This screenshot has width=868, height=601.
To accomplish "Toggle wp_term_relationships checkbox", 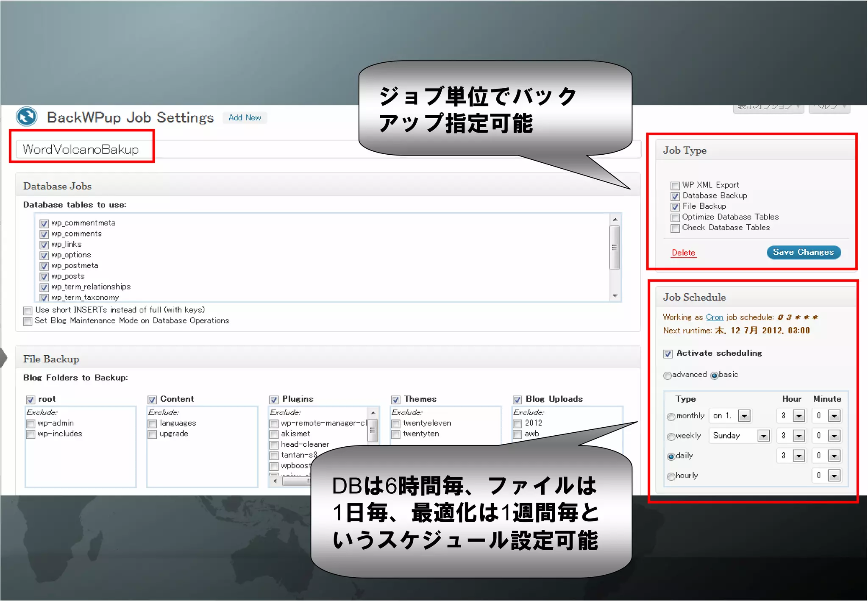I will click(x=44, y=287).
